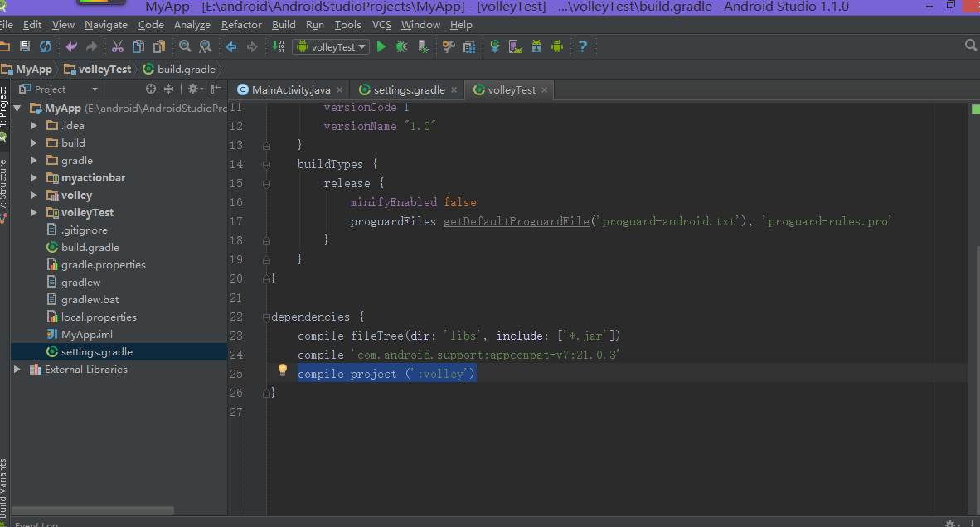Start debugging with the green bug icon
The height and width of the screenshot is (527, 980).
(402, 47)
